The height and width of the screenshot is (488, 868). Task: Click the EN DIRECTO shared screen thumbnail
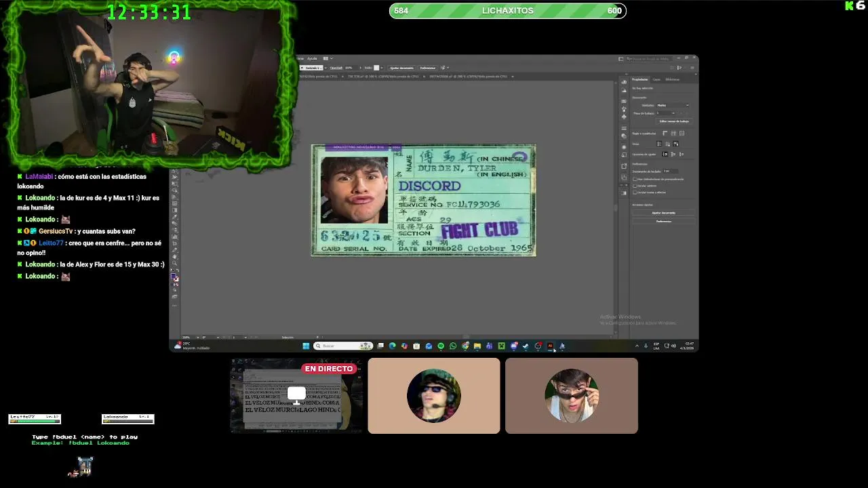pyautogui.click(x=296, y=396)
